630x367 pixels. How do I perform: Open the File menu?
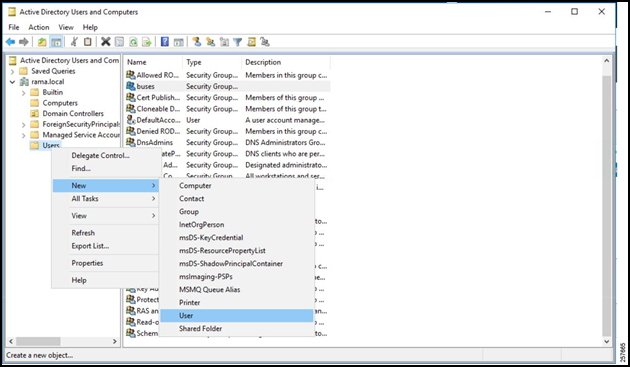(14, 27)
